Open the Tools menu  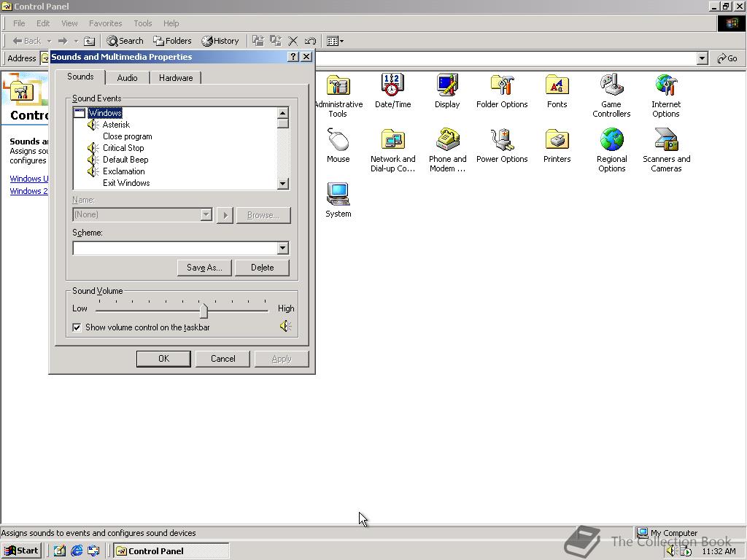coord(142,23)
